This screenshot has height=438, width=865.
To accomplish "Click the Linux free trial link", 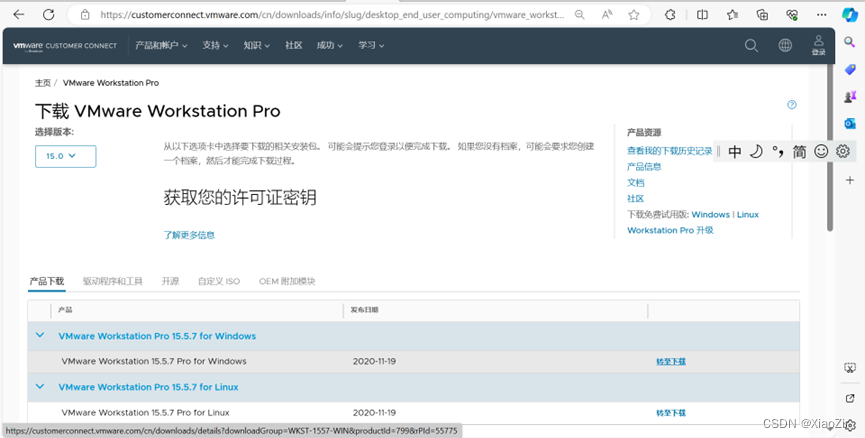I will [x=747, y=215].
